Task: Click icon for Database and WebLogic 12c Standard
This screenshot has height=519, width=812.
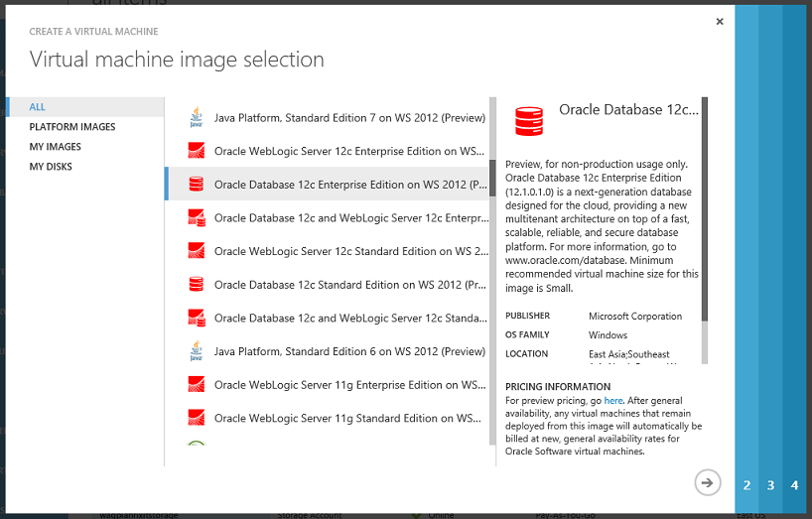Action: (x=197, y=318)
